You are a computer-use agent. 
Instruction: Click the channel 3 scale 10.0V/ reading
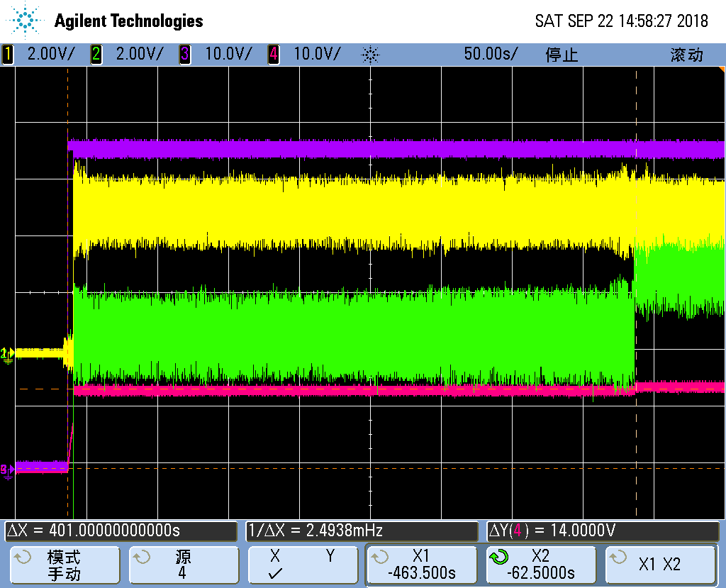click(229, 54)
